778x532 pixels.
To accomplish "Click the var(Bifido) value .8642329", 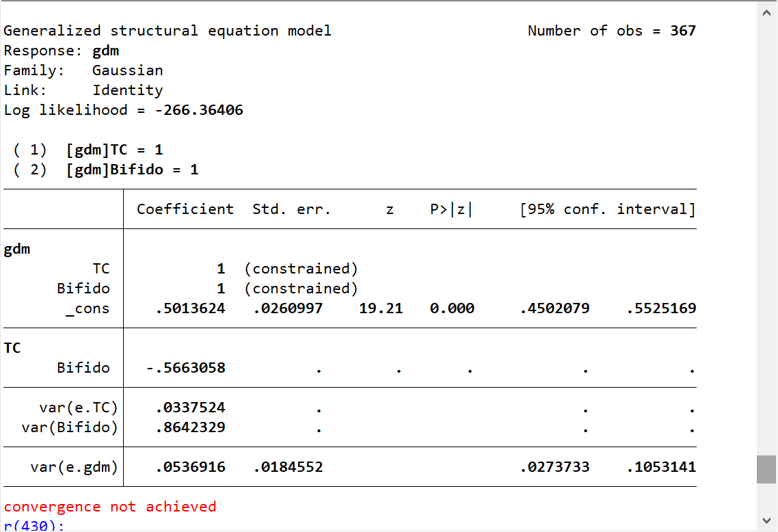I will (x=190, y=427).
